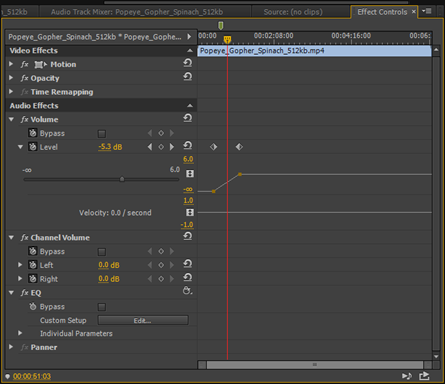The width and height of the screenshot is (445, 384).
Task: Add keyframe for Channel Volume Bypass
Action: coord(161,251)
